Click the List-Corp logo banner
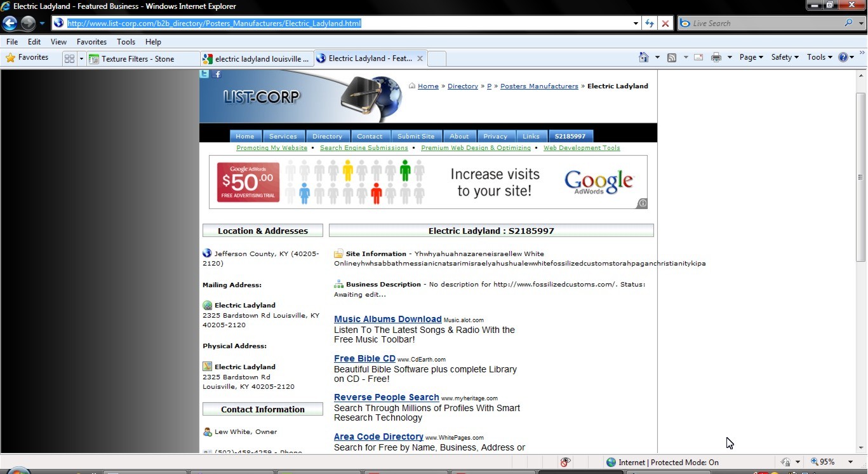This screenshot has height=474, width=868. tap(302, 97)
